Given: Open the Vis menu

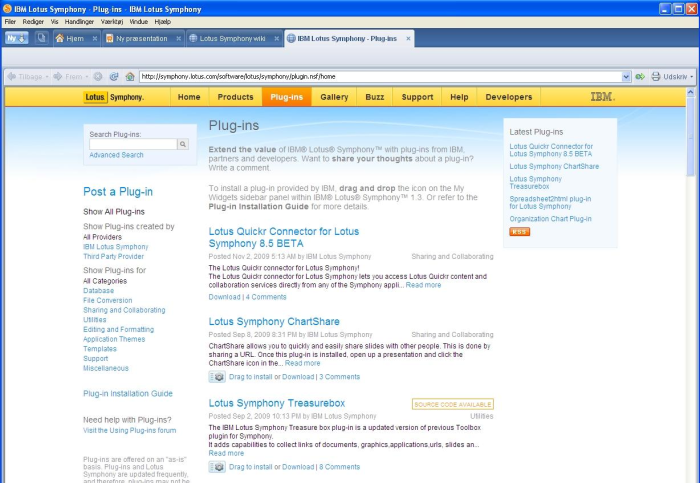Looking at the screenshot, I should click(x=54, y=21).
